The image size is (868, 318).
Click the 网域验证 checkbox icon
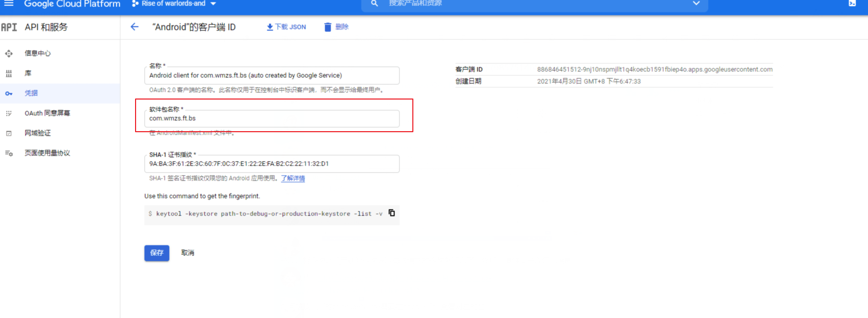9,133
